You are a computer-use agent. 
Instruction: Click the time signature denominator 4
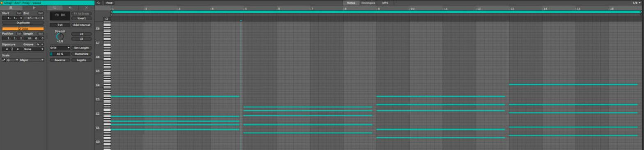(18, 49)
